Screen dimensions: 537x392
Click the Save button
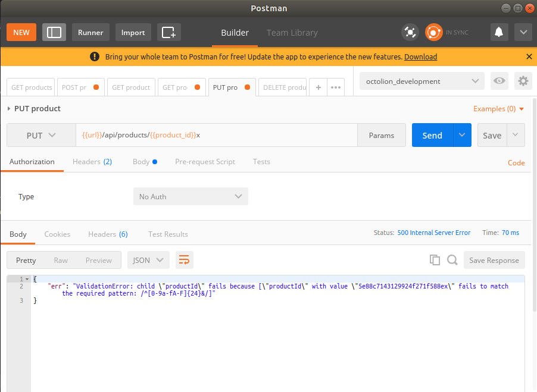tap(492, 135)
